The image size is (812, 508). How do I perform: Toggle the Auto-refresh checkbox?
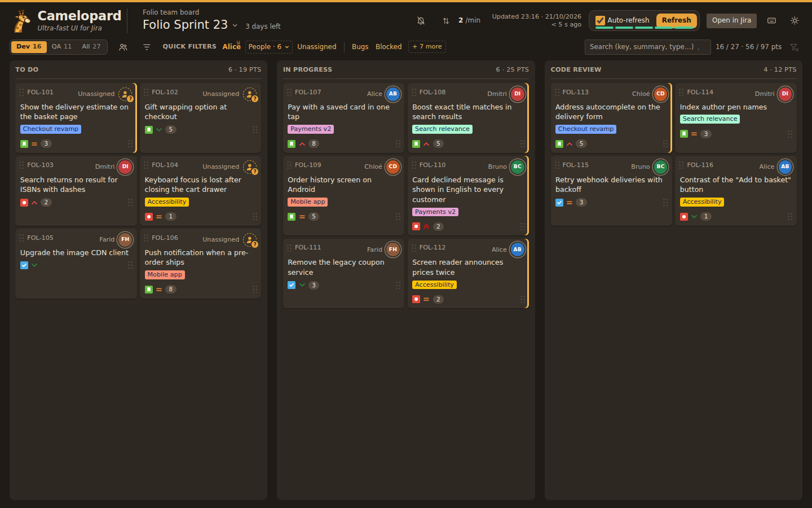tap(601, 20)
